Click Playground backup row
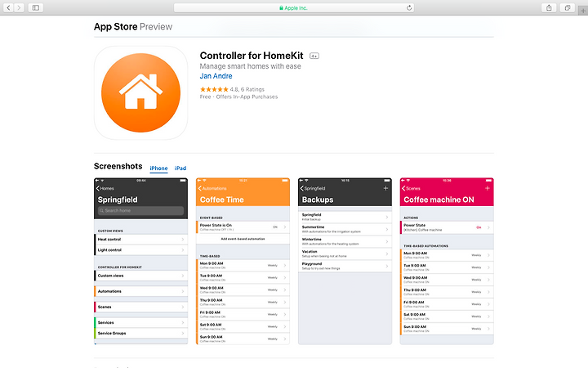Screen dimensions: 588x368 point(345,266)
